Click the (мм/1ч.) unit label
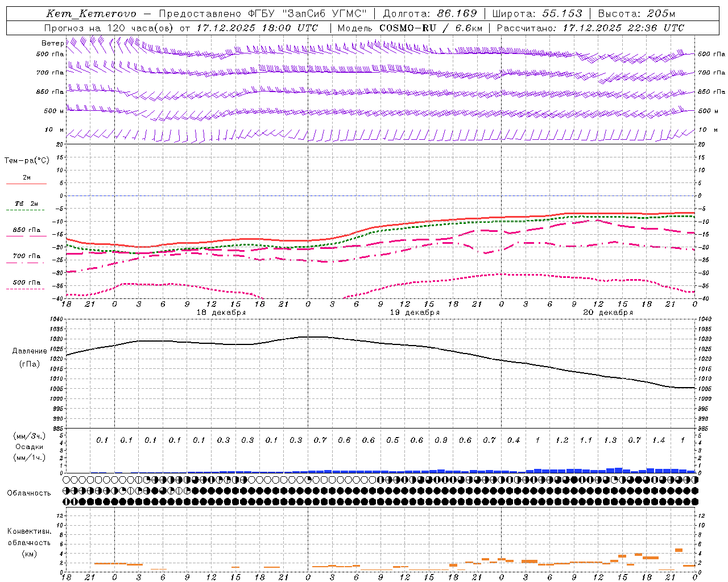The image size is (728, 582). coord(29,458)
